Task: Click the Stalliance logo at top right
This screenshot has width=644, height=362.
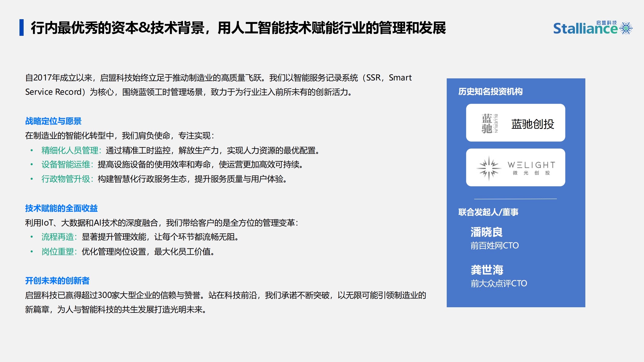Action: [593, 28]
